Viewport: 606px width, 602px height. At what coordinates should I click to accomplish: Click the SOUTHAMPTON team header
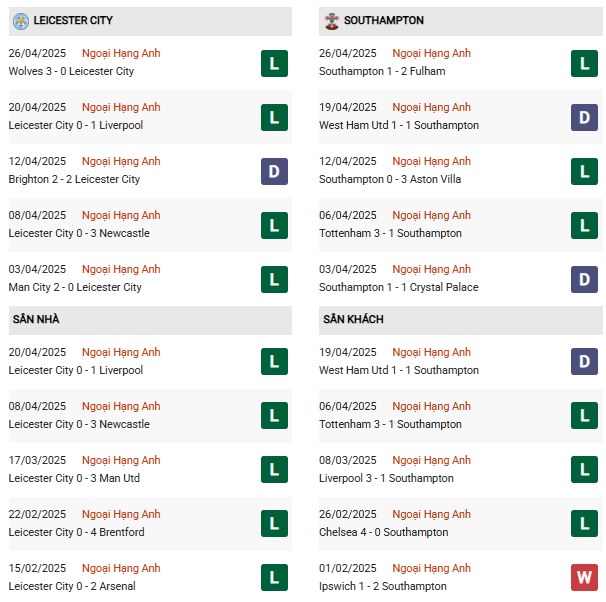click(460, 21)
